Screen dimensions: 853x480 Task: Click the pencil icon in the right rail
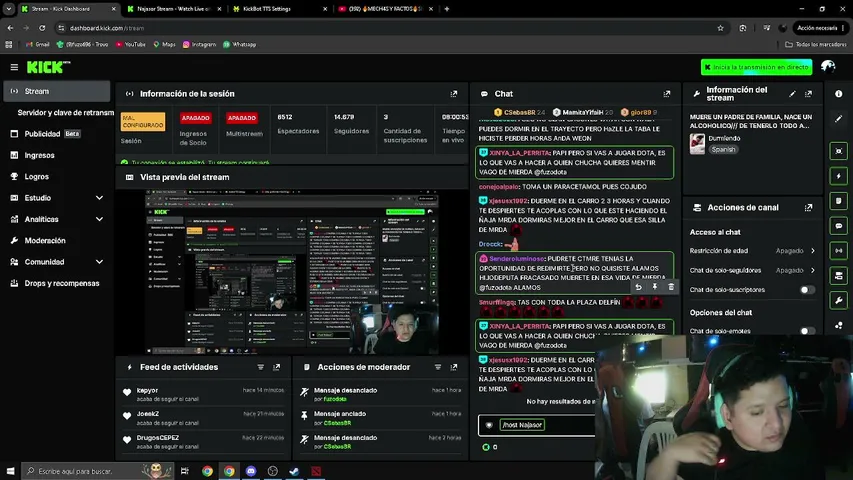[838, 119]
